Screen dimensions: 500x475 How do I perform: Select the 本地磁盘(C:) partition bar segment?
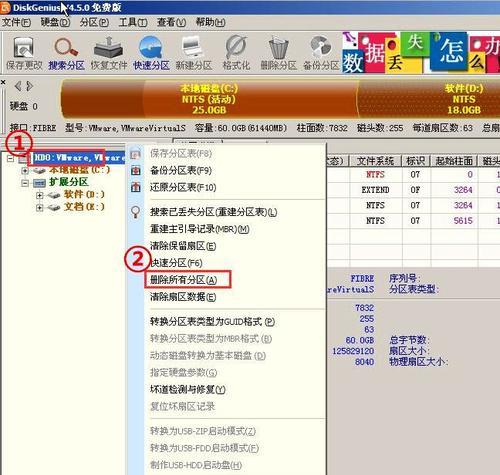[x=209, y=99]
